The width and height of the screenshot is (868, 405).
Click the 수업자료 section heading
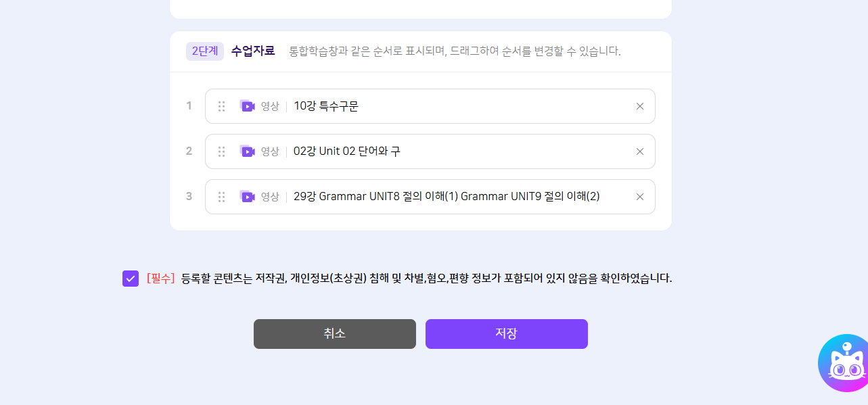[253, 51]
